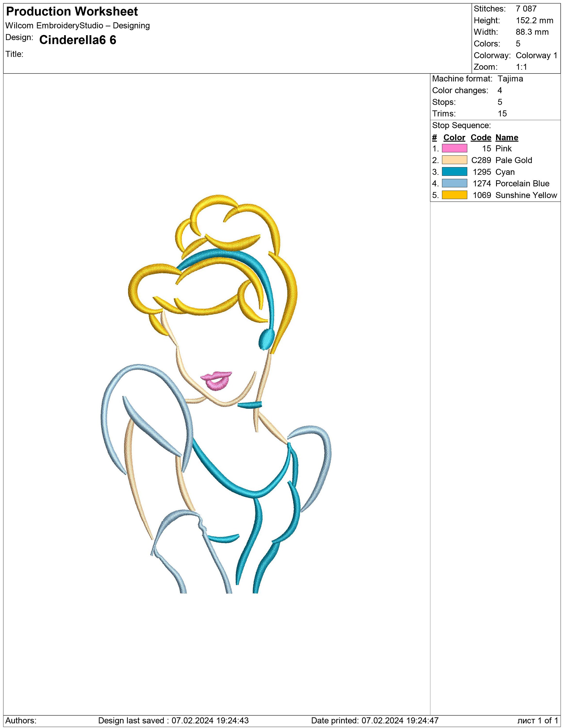
Task: Click stop number "3." in the sequence
Action: pos(435,172)
